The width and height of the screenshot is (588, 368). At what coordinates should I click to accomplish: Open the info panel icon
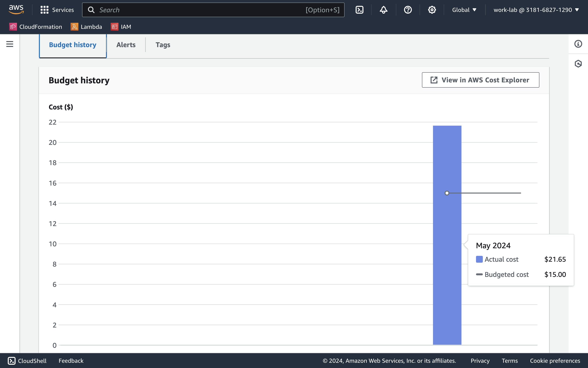click(x=578, y=44)
